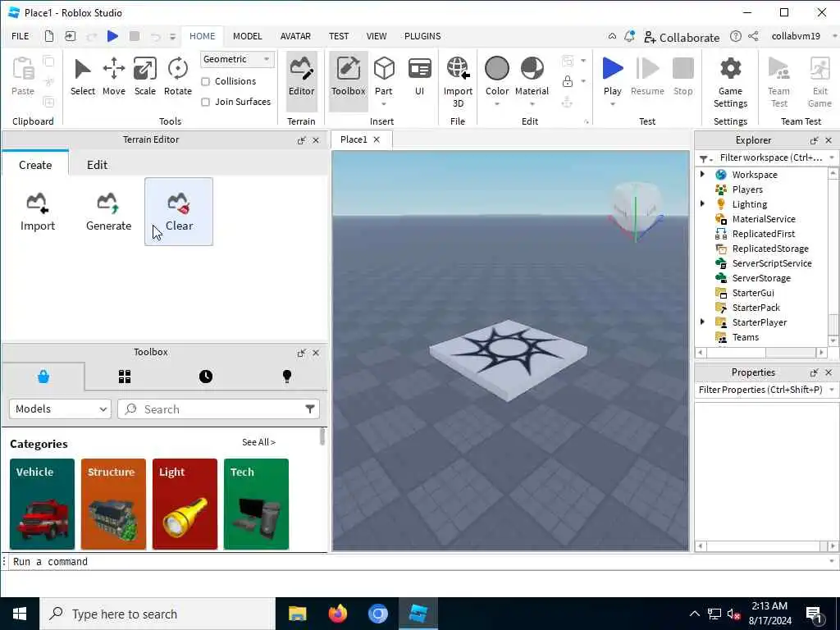Open the Geometric mode dropdown
Image resolution: width=840 pixels, height=630 pixels.
237,59
